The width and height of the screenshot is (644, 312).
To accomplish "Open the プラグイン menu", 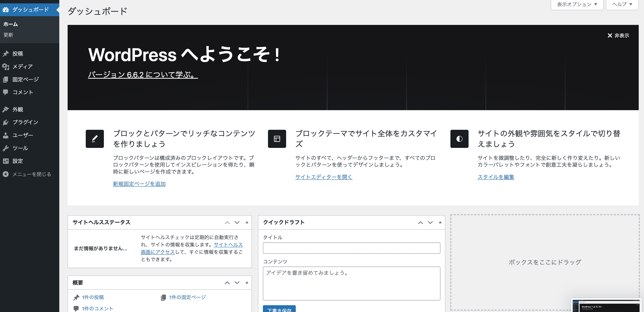I will click(29, 122).
